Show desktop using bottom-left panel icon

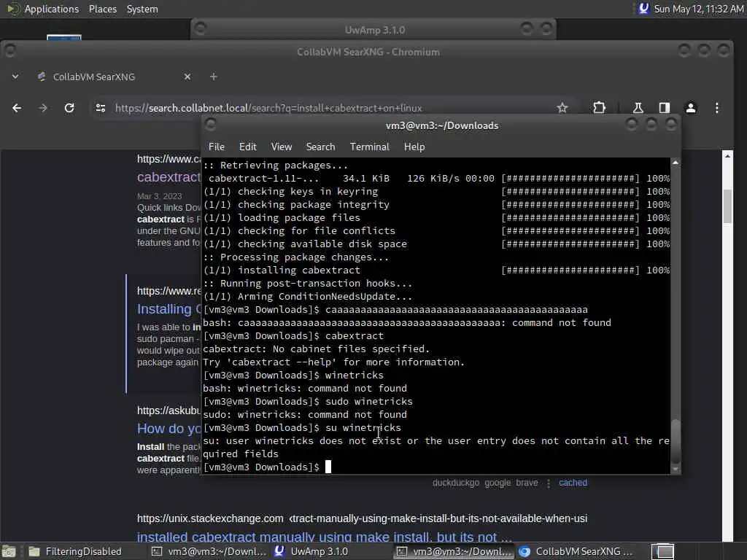point(9,551)
